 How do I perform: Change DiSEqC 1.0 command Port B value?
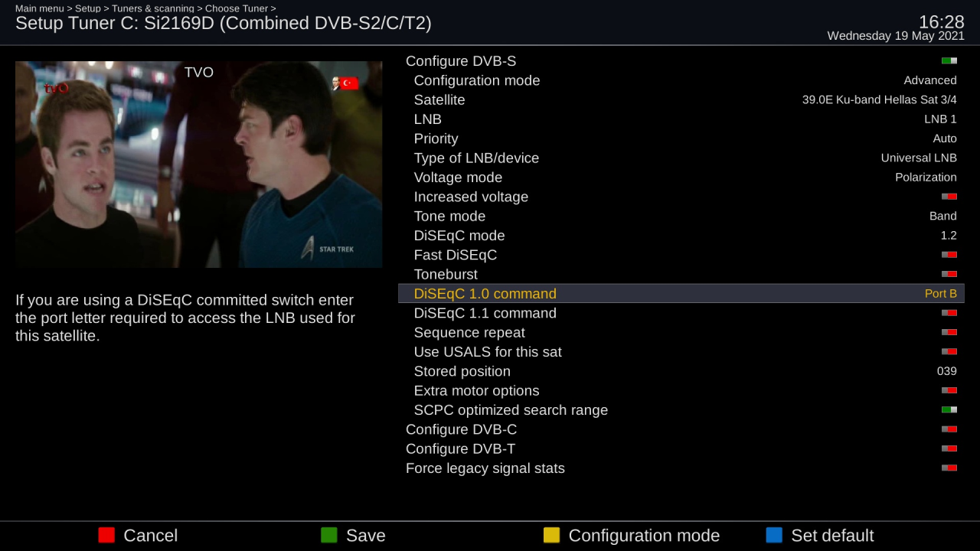(x=941, y=294)
